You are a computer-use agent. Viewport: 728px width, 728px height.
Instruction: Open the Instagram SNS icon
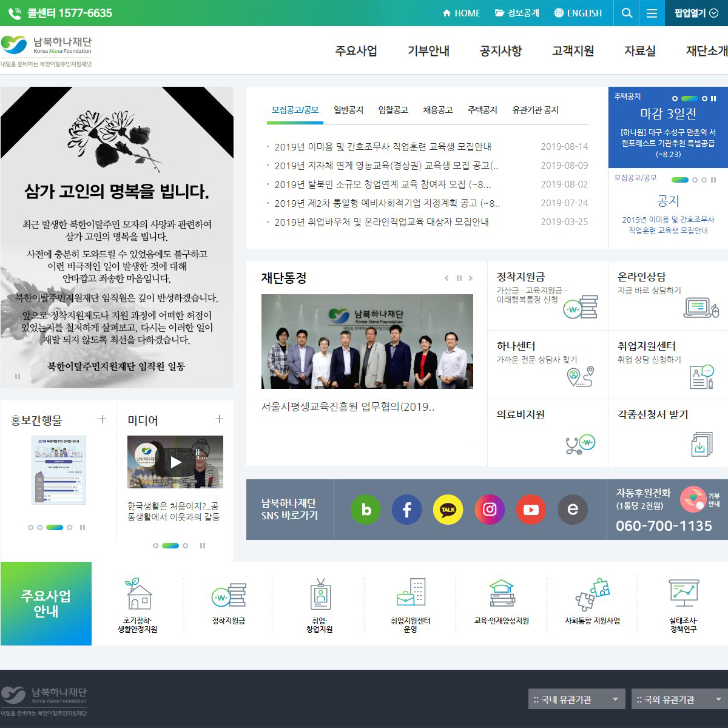point(489,510)
